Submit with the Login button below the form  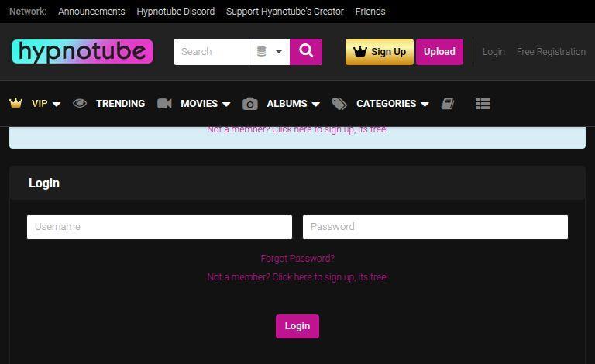click(297, 326)
